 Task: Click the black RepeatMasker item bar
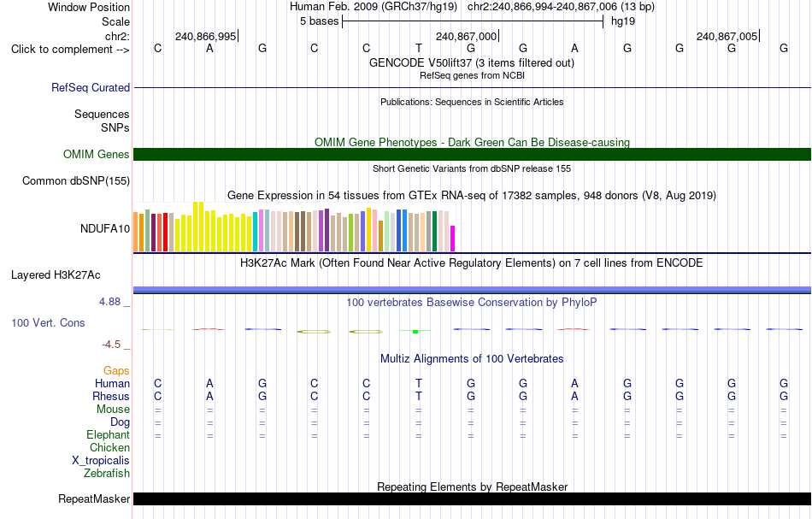click(473, 498)
